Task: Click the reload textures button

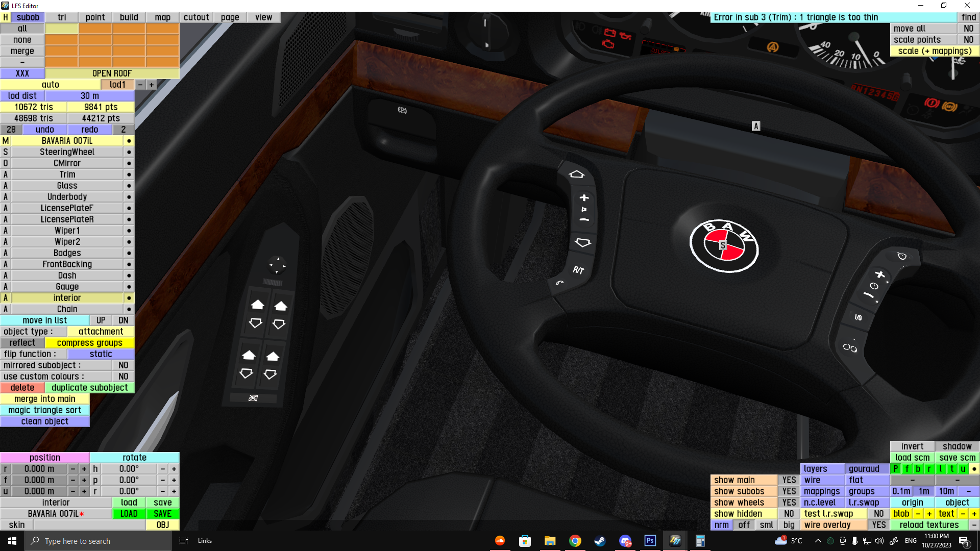Action: [x=929, y=525]
